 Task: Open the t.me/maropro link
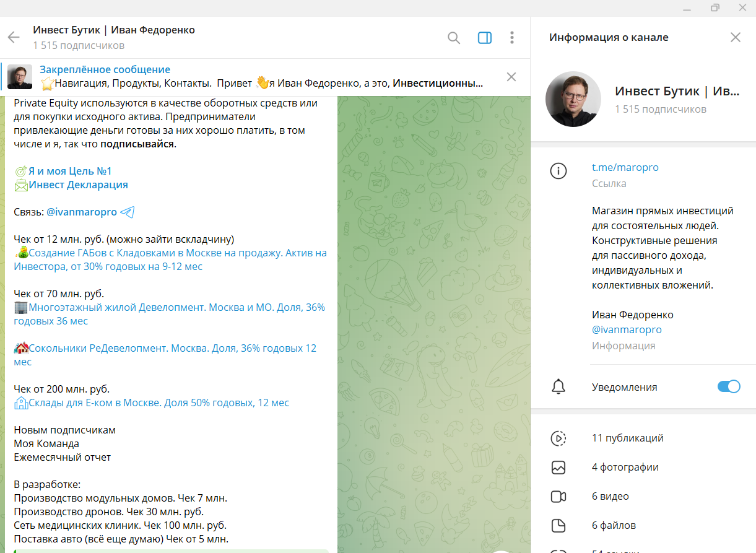pos(625,167)
